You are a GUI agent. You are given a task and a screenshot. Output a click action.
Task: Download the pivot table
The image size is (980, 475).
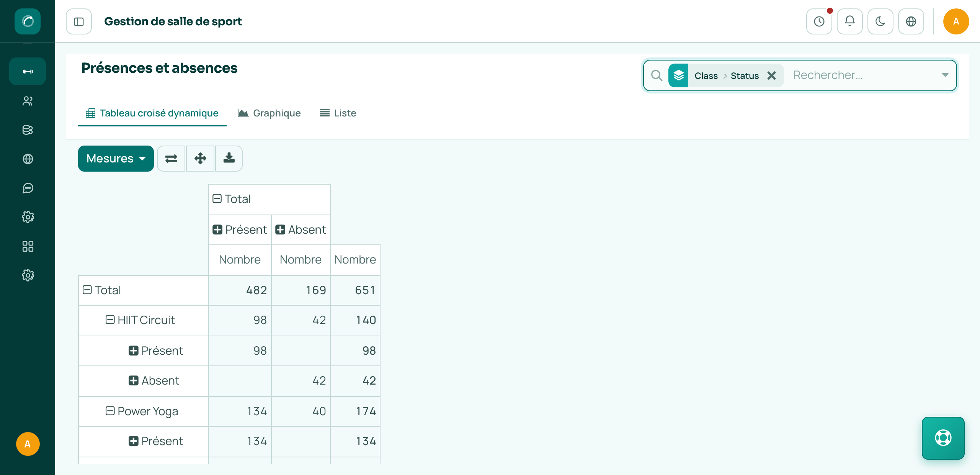pyautogui.click(x=229, y=159)
